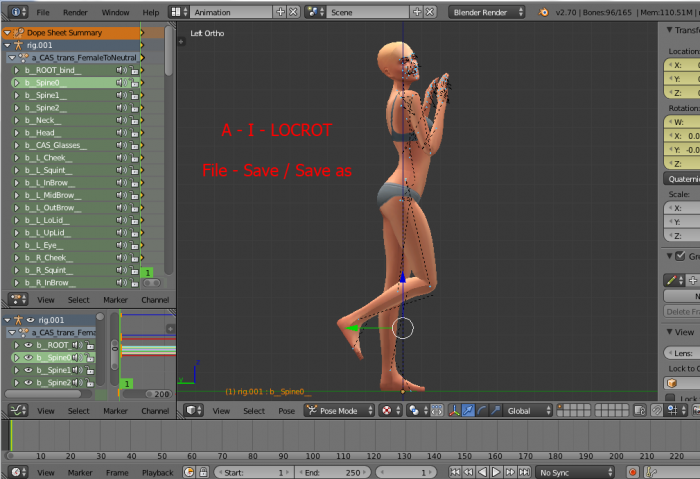
Task: Click the 3D view editor type icon
Action: (193, 411)
